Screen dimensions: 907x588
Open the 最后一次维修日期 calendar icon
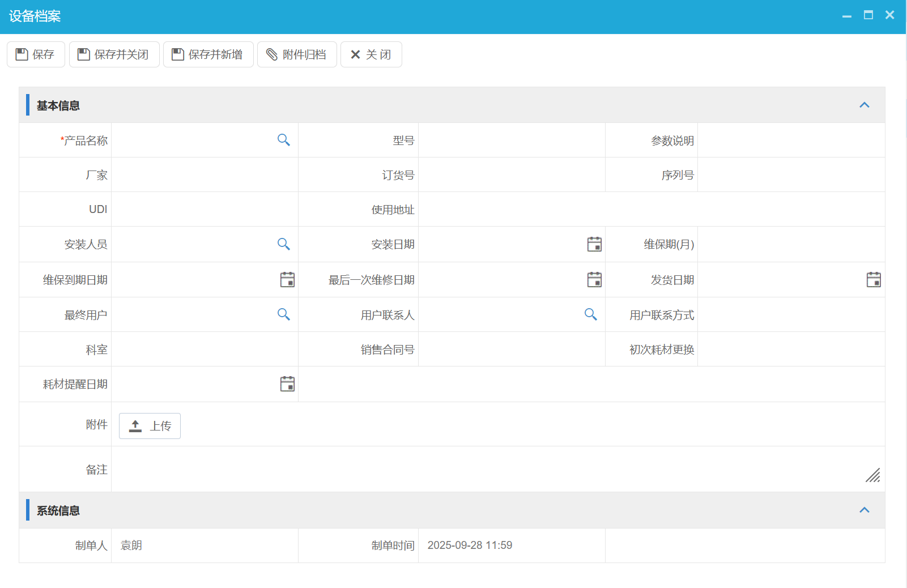pos(594,279)
